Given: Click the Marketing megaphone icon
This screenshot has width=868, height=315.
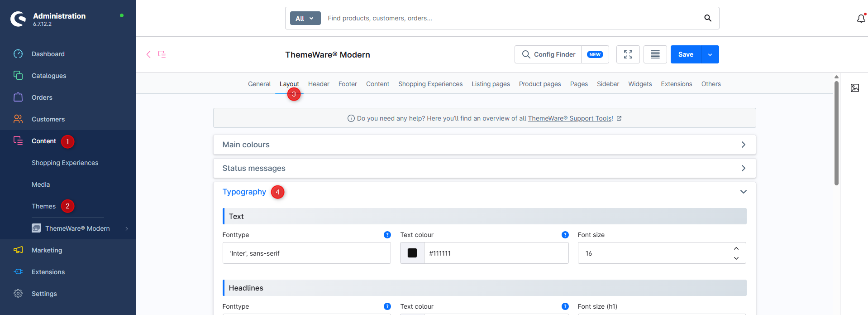Looking at the screenshot, I should (x=18, y=250).
